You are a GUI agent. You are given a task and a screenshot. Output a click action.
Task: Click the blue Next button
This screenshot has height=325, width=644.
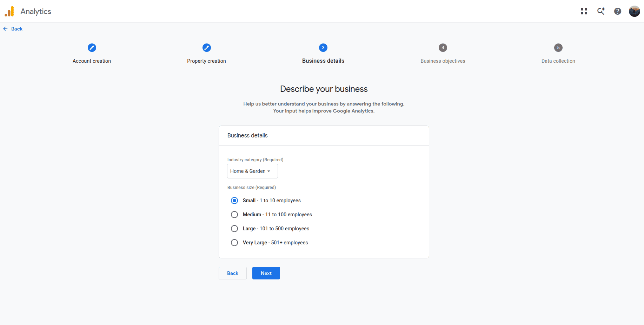coord(266,273)
